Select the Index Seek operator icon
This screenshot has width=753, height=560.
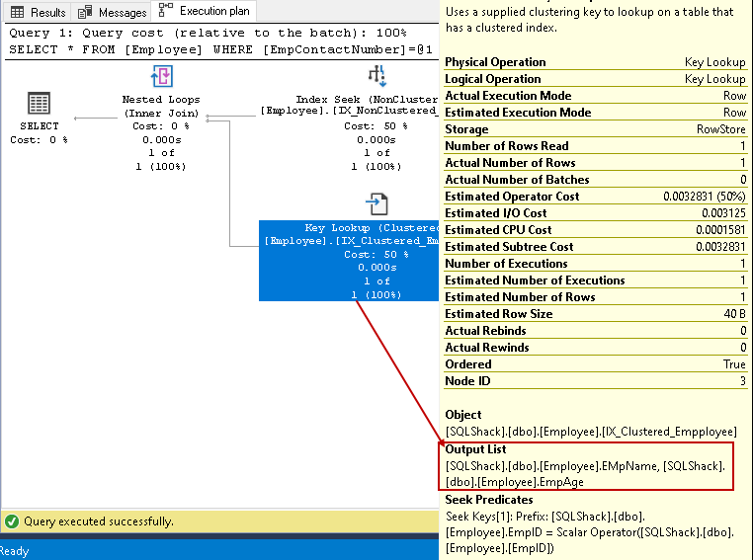pos(377,76)
